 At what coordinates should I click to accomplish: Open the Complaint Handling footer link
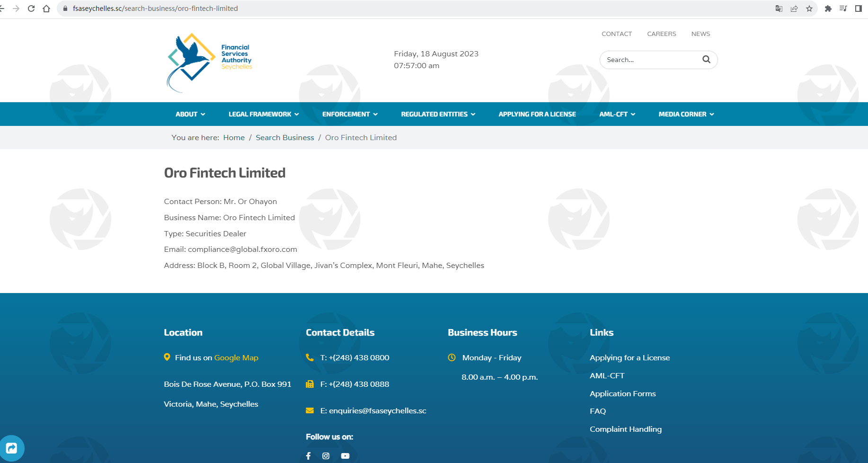(625, 429)
